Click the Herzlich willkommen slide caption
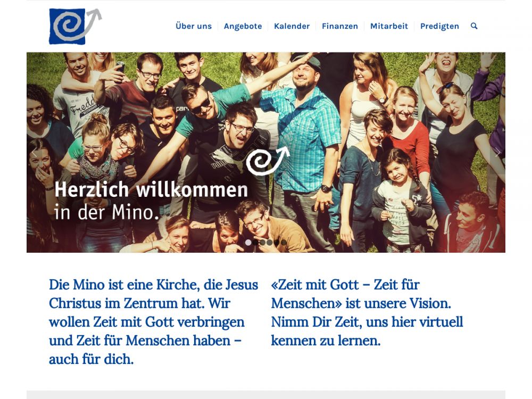The height and width of the screenshot is (399, 532). point(151,201)
